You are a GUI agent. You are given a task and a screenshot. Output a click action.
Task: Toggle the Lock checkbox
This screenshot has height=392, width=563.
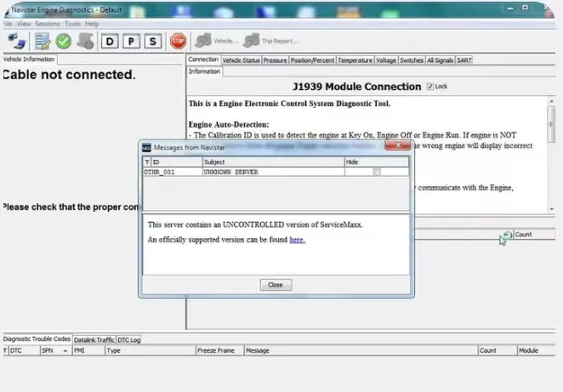tap(429, 87)
